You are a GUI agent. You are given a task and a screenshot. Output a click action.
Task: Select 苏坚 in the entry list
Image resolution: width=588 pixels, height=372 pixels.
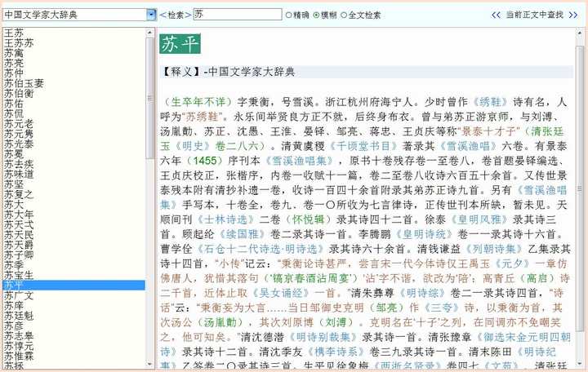(x=14, y=184)
